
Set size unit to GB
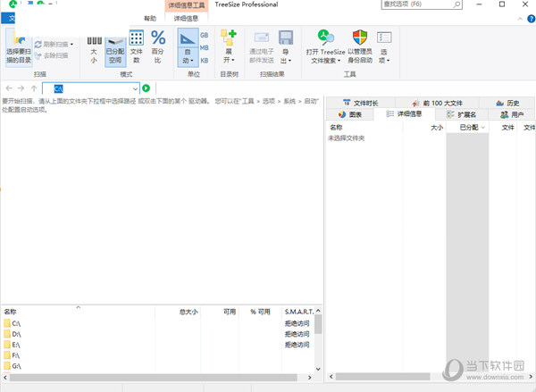[x=204, y=35]
